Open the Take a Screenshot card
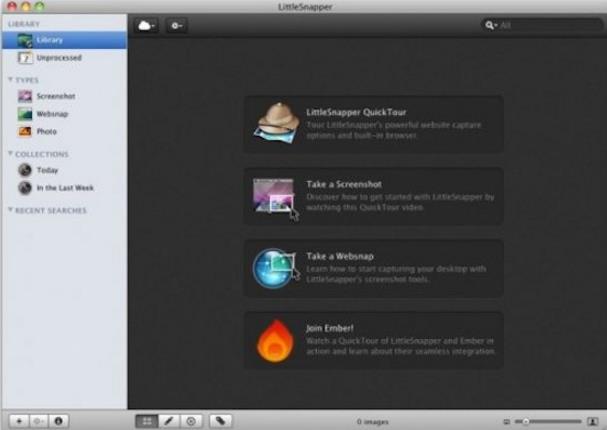The width and height of the screenshot is (607, 430). pos(374,196)
